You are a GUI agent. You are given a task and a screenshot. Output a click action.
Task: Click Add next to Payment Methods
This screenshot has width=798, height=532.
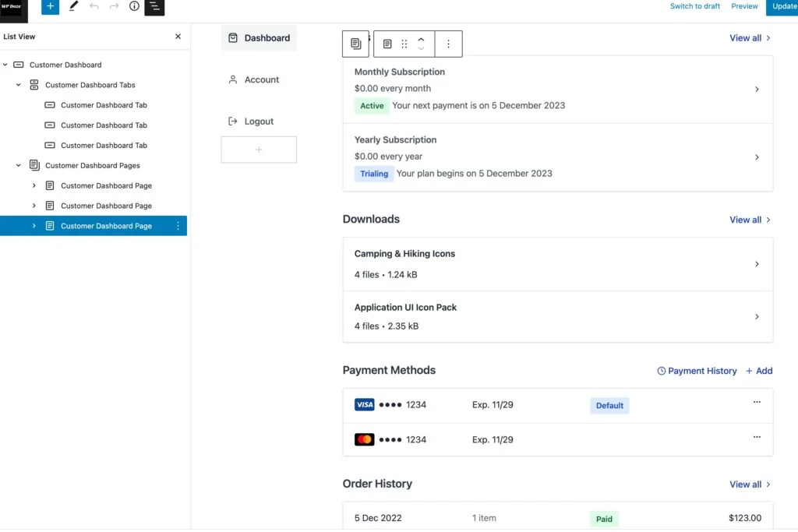[760, 371]
